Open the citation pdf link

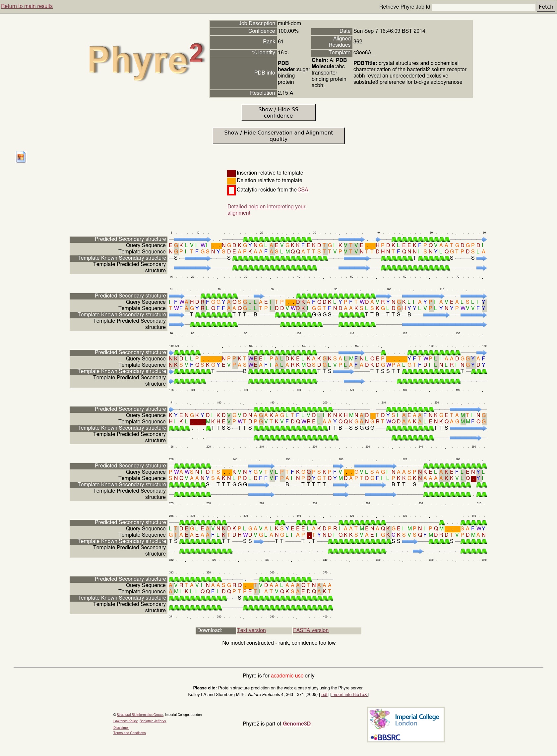click(x=324, y=694)
